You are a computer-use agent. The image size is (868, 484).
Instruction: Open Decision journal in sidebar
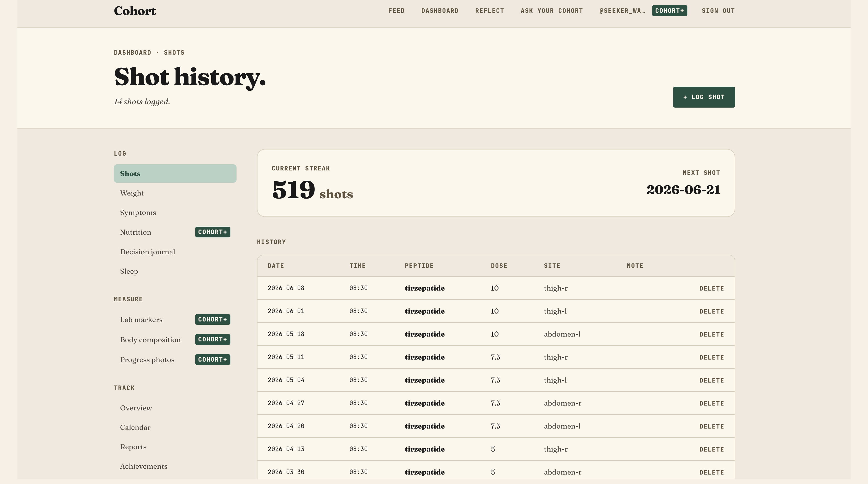point(175,252)
